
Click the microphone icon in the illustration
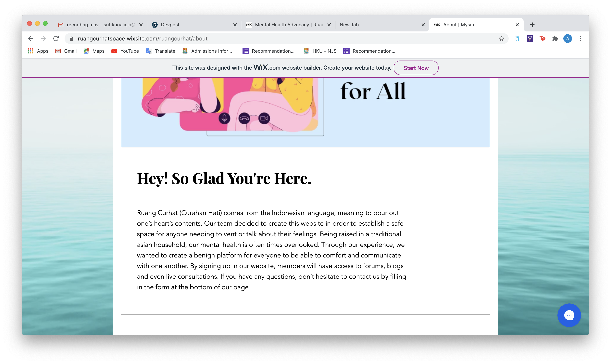point(224,119)
